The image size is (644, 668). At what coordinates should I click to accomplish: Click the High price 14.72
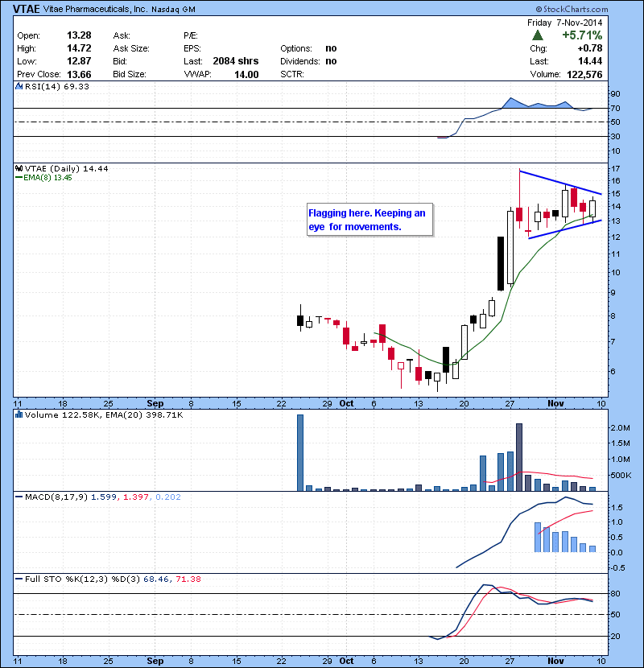[x=79, y=48]
